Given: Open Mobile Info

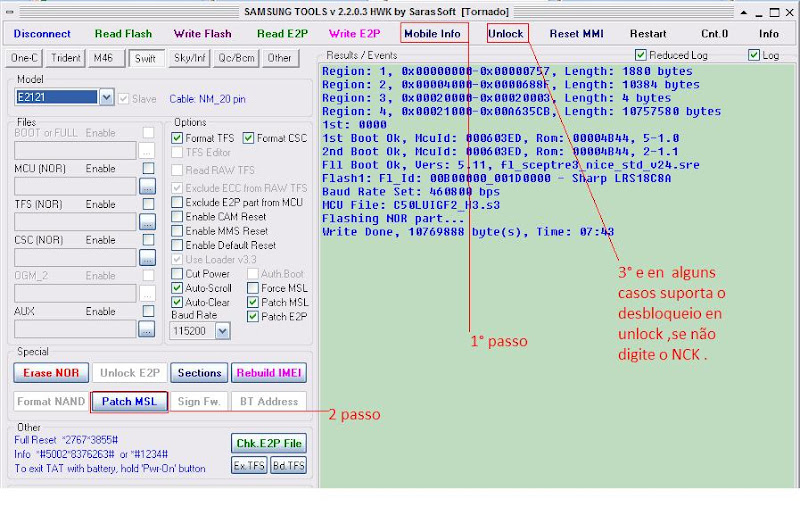Looking at the screenshot, I should (433, 34).
